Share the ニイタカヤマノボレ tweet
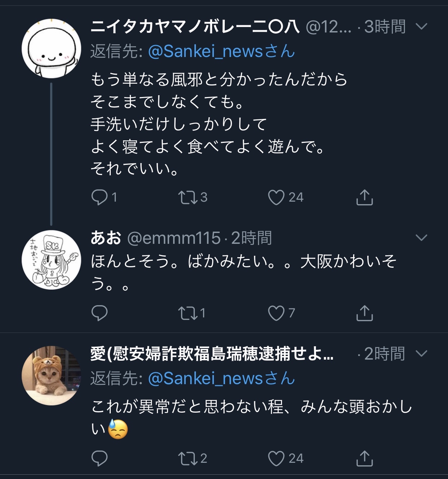 [x=364, y=197]
